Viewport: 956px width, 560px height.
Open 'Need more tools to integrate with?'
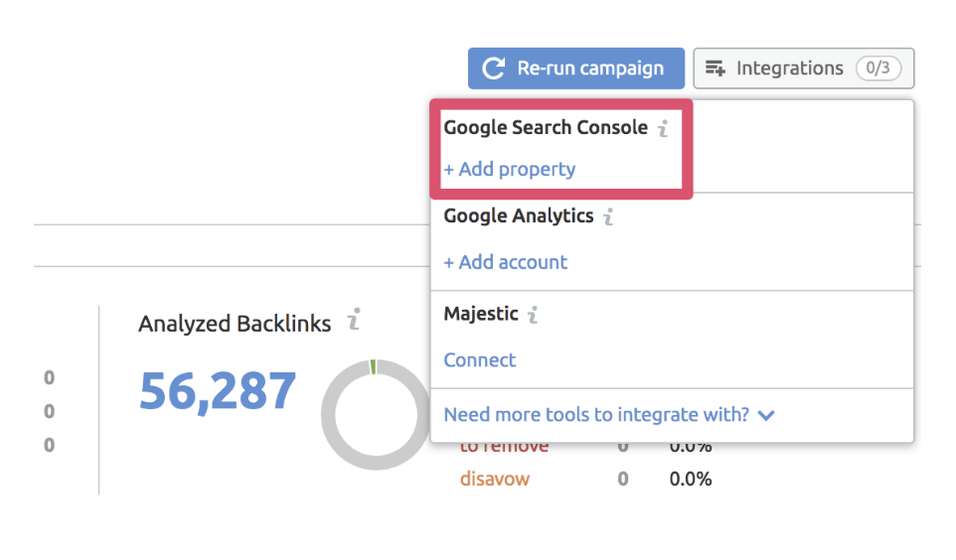coord(596,414)
